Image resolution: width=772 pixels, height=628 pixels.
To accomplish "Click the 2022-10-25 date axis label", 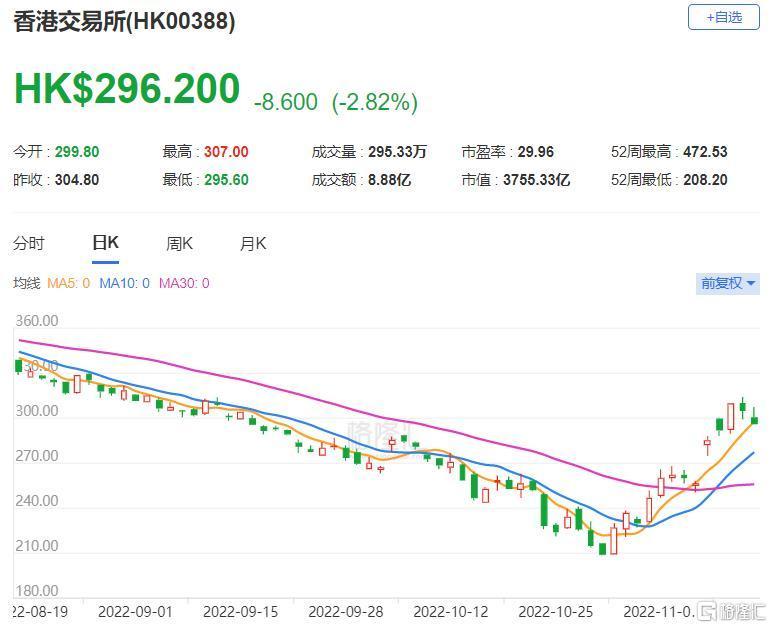I will (x=555, y=612).
